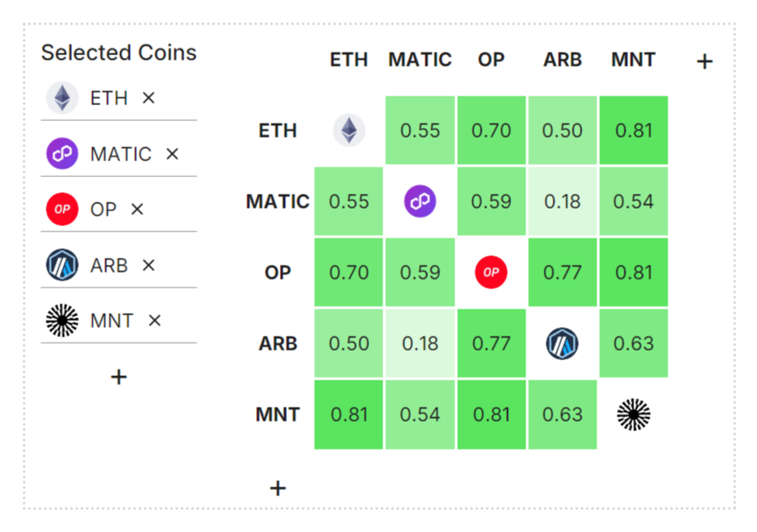757x532 pixels.
Task: Remove MATIC from the selected coins list
Action: click(x=172, y=154)
